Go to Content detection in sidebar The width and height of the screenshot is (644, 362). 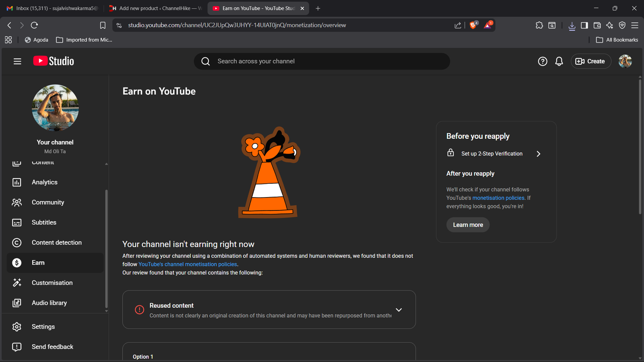56,243
